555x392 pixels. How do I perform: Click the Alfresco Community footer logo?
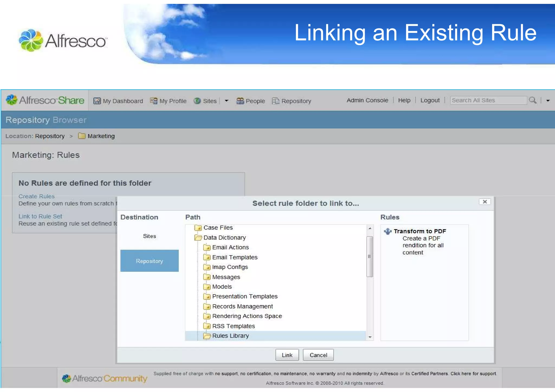104,378
